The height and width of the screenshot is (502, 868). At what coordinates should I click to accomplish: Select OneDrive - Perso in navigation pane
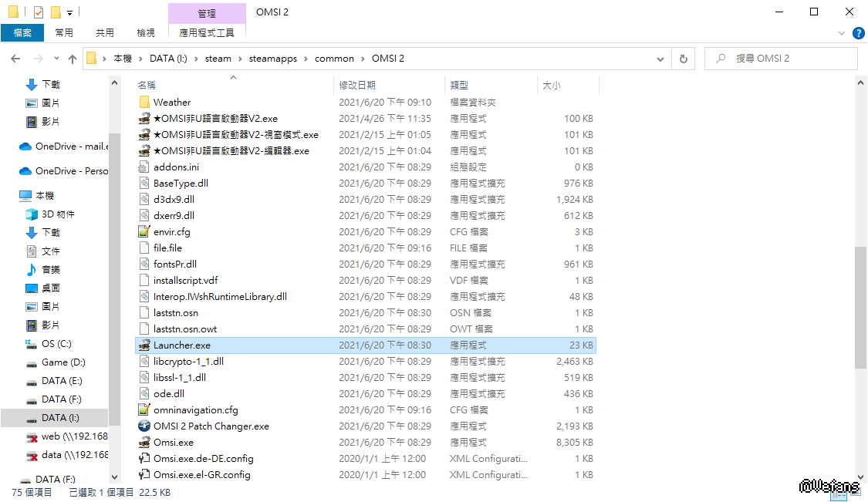click(72, 171)
